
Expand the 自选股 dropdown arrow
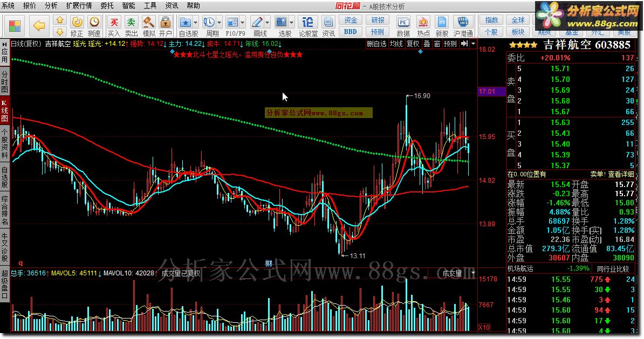pyautogui.click(x=196, y=22)
